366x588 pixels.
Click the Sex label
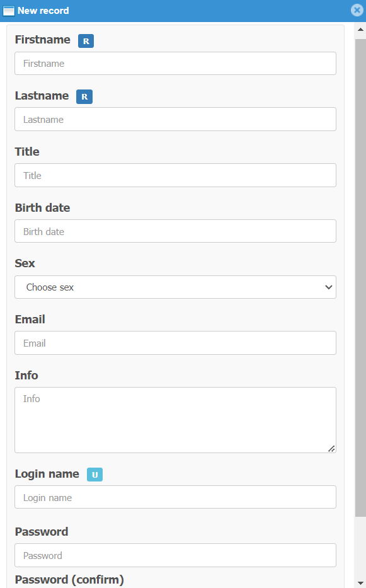tap(25, 263)
